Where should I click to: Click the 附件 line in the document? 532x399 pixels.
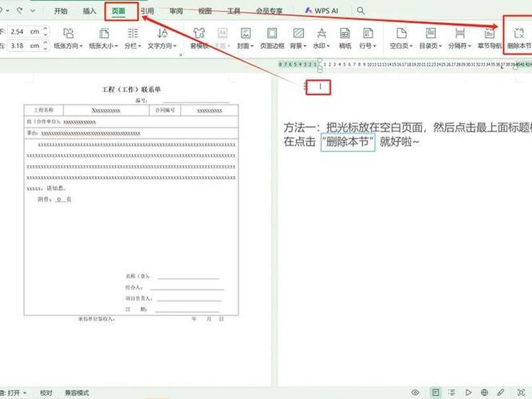[55, 199]
